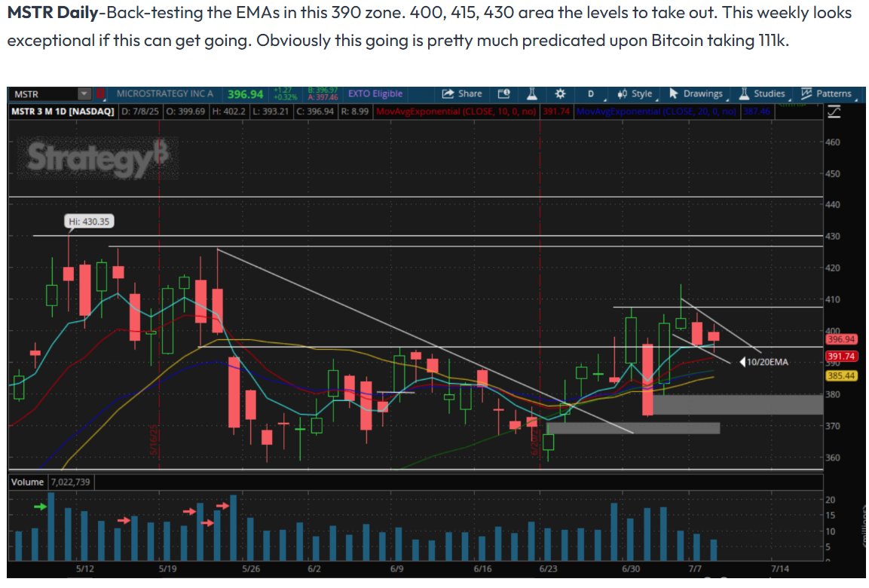Click the 7,022,739 volume value
Image resolution: width=869 pixels, height=588 pixels.
click(70, 482)
